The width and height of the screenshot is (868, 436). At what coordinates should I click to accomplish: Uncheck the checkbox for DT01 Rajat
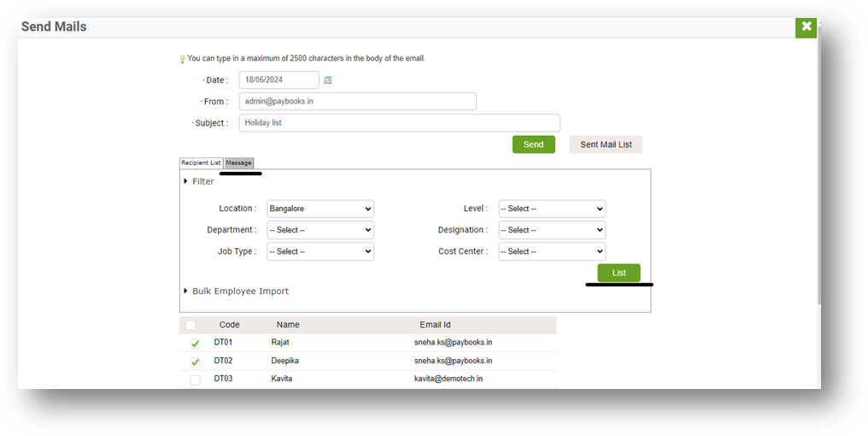195,344
